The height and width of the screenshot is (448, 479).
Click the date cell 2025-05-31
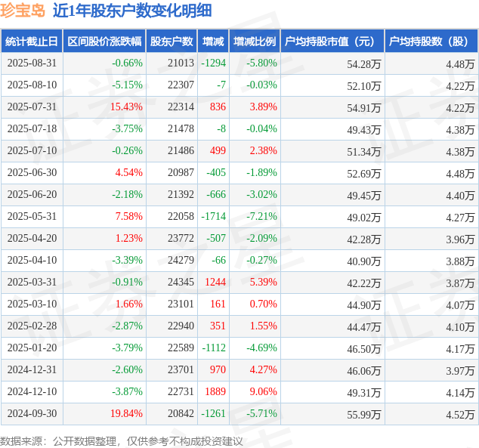click(x=32, y=217)
